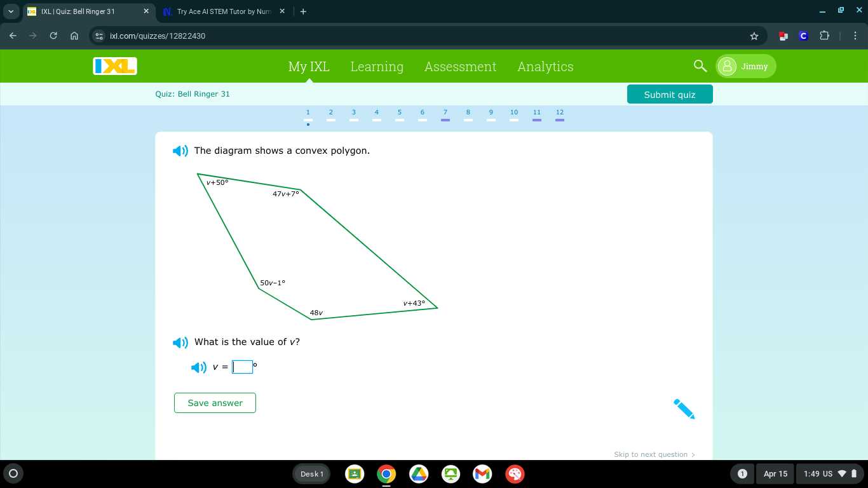Switch to the Analytics tab
Viewport: 868px width, 488px height.
tap(545, 66)
